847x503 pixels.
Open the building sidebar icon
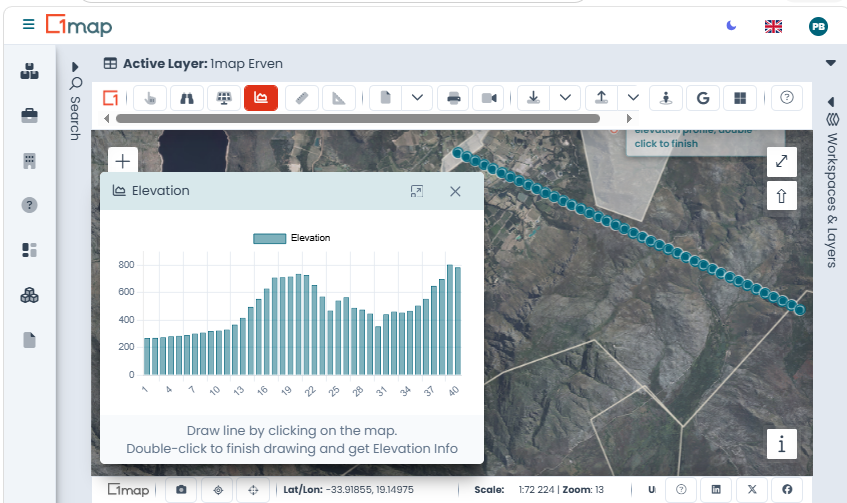[x=29, y=161]
